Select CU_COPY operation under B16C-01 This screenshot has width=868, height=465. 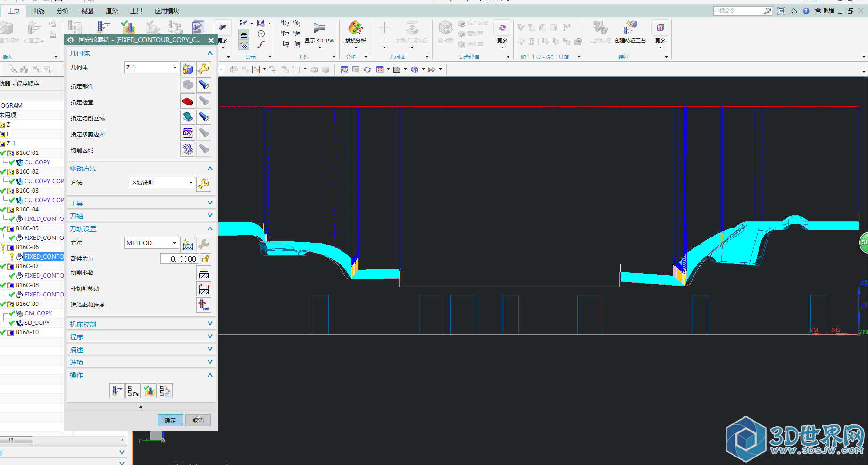[37, 162]
